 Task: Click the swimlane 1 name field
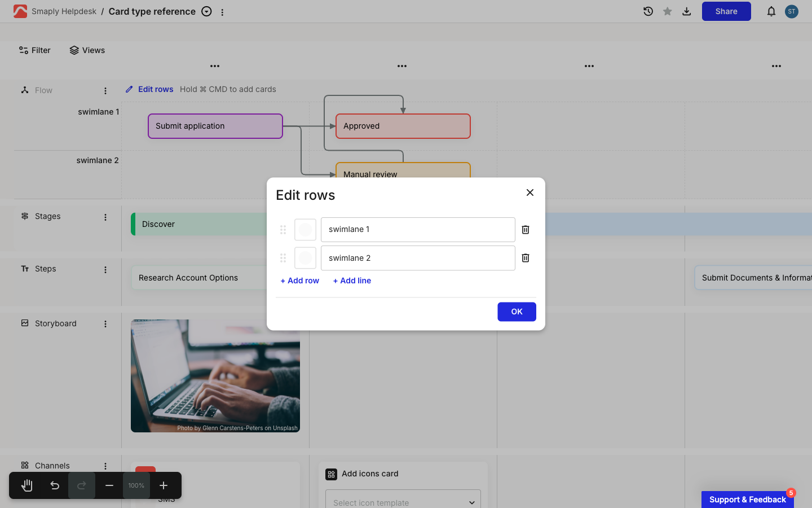(x=418, y=230)
